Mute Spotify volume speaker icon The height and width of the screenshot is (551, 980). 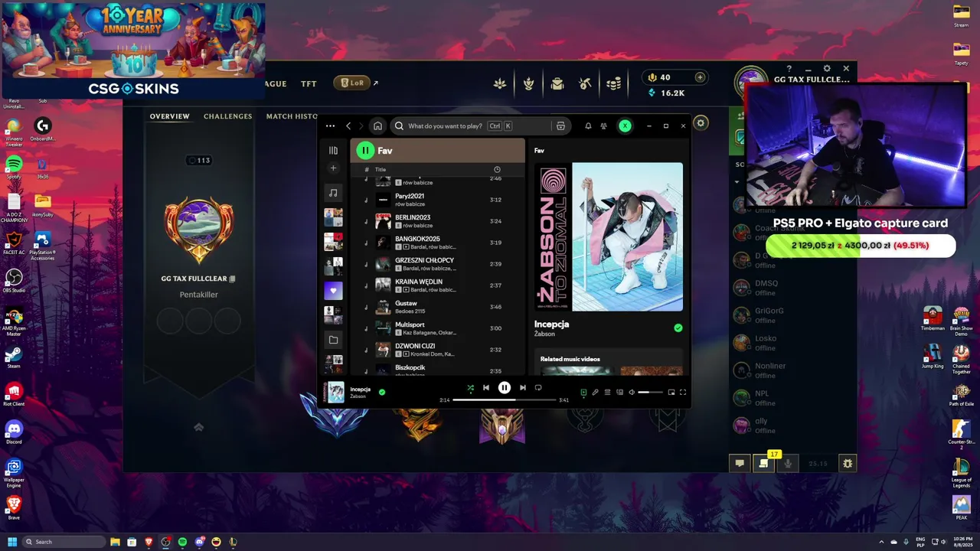click(x=632, y=393)
